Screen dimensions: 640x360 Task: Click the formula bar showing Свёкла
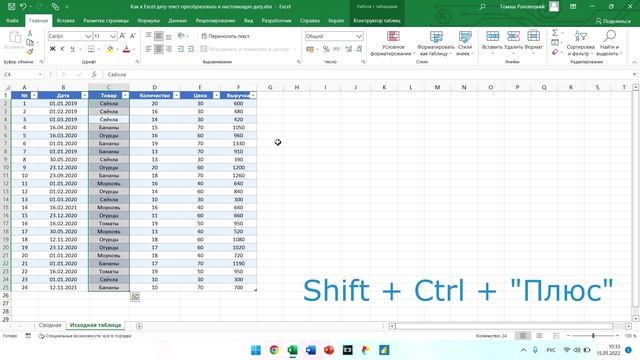click(367, 74)
